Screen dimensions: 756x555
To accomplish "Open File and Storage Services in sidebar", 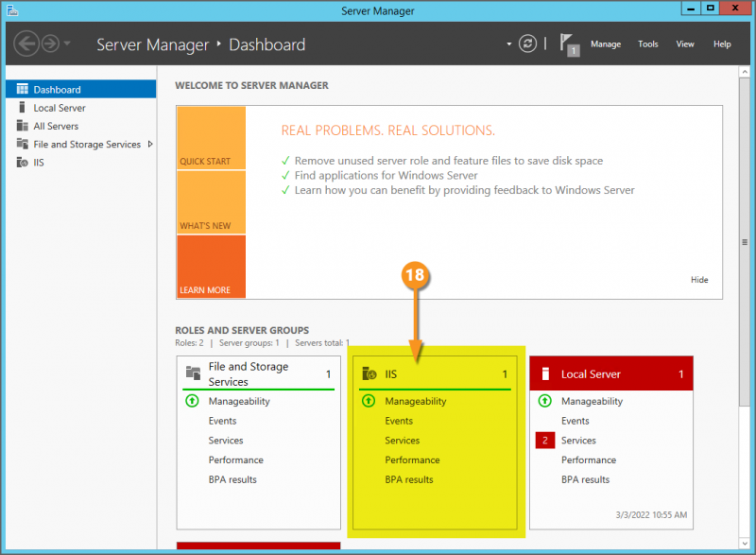I will click(80, 144).
